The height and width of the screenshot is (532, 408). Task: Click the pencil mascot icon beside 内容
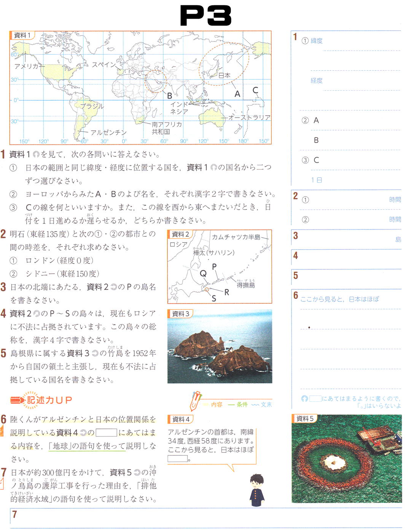[x=196, y=401]
